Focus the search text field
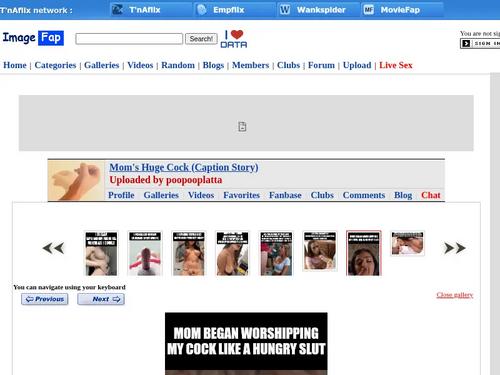This screenshot has width=500, height=375. pyautogui.click(x=129, y=39)
